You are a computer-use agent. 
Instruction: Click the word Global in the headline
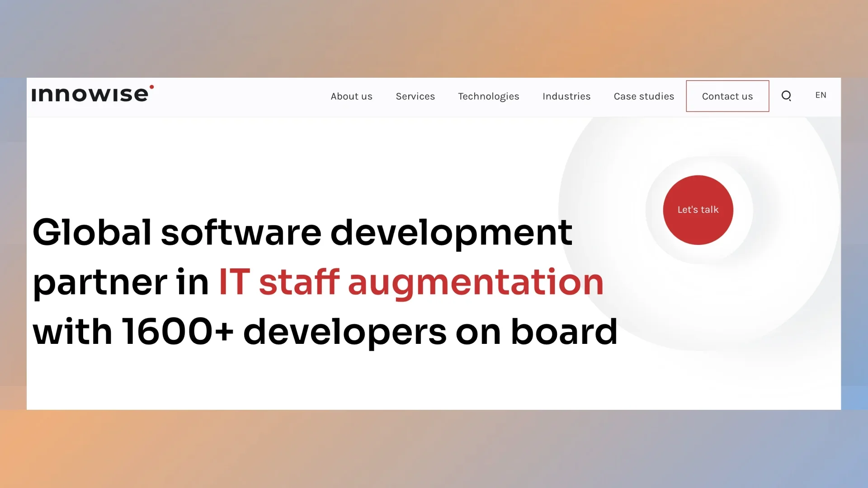92,233
